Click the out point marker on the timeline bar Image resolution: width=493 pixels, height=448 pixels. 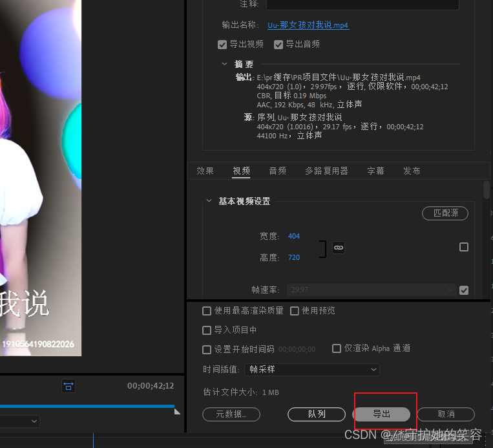click(x=177, y=411)
